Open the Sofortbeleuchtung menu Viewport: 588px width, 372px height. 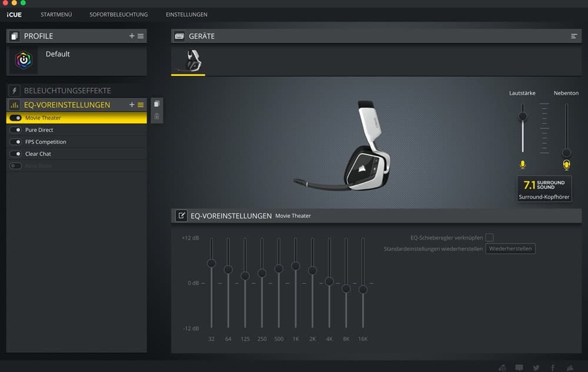(119, 15)
